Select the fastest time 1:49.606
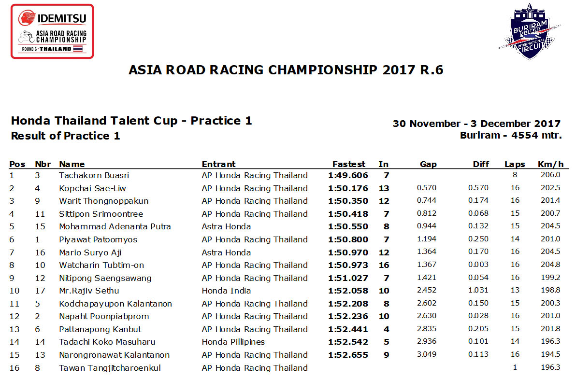 (348, 175)
